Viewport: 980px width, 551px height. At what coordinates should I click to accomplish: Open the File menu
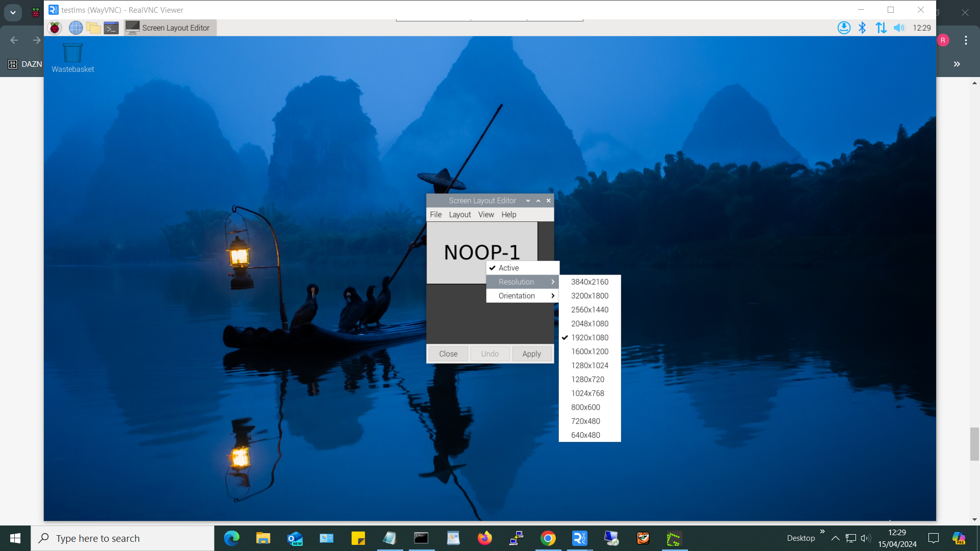[435, 215]
